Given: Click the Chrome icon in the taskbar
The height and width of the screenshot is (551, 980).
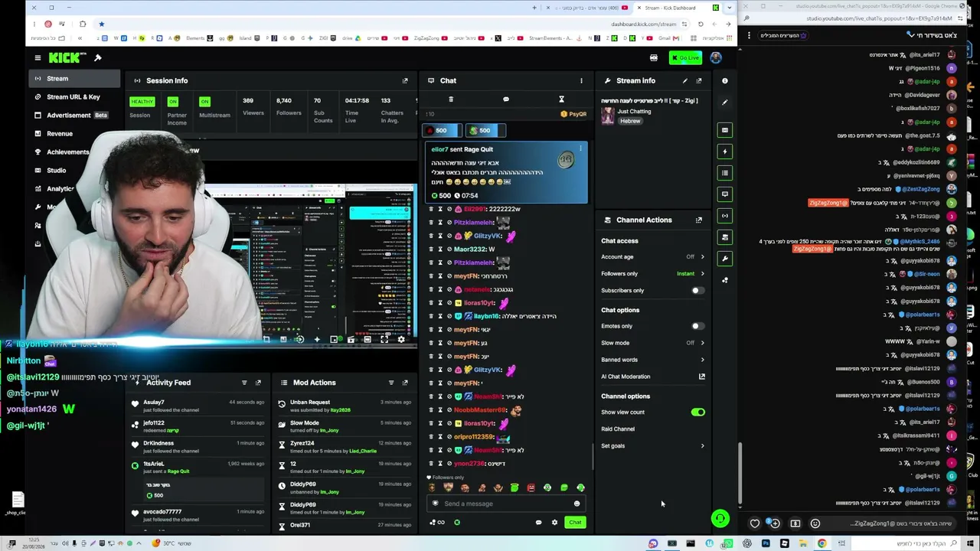Looking at the screenshot, I should 822,543.
